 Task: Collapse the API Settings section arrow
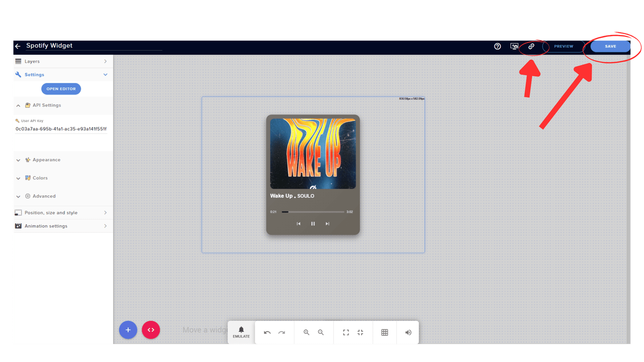click(x=18, y=105)
